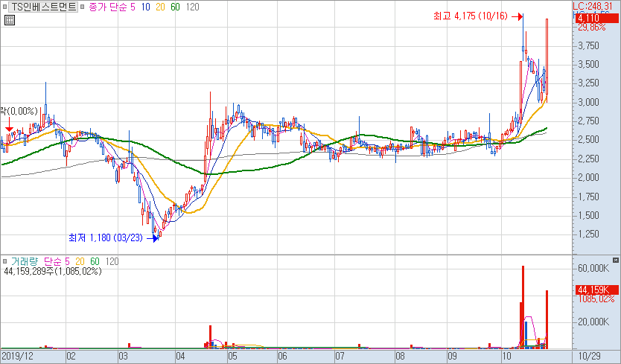The width and height of the screenshot is (621, 364).
Task: Toggle the square marker before 거래량
Action: pos(4,261)
